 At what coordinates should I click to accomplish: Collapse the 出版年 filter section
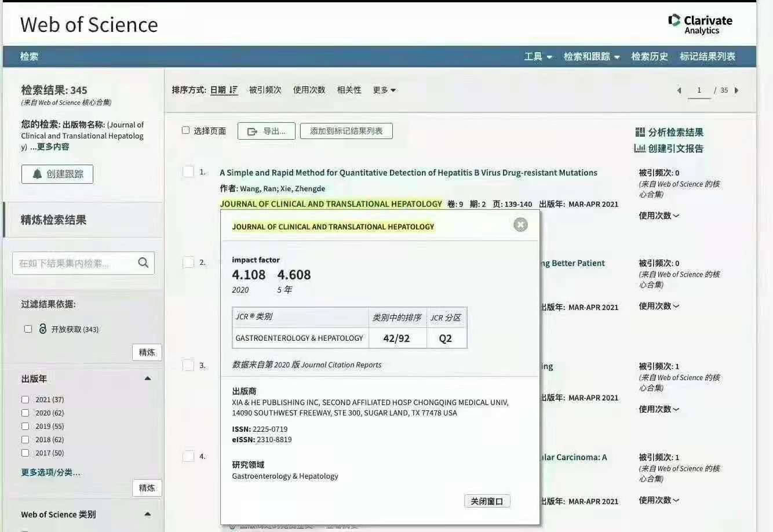pos(148,378)
